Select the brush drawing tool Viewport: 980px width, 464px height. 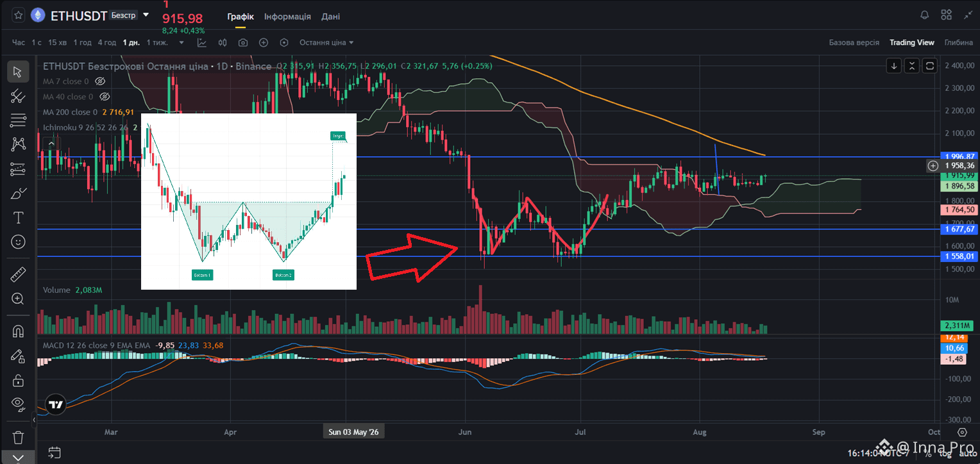(18, 193)
